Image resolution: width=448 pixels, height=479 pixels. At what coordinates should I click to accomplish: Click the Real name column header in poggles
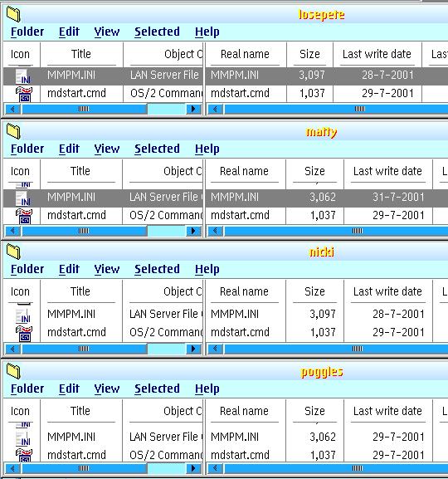244,411
